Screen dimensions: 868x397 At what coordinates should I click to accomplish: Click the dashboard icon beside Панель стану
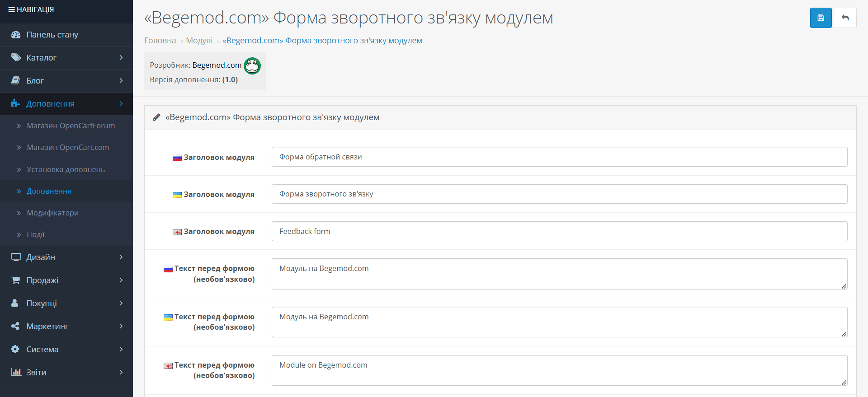tap(16, 35)
